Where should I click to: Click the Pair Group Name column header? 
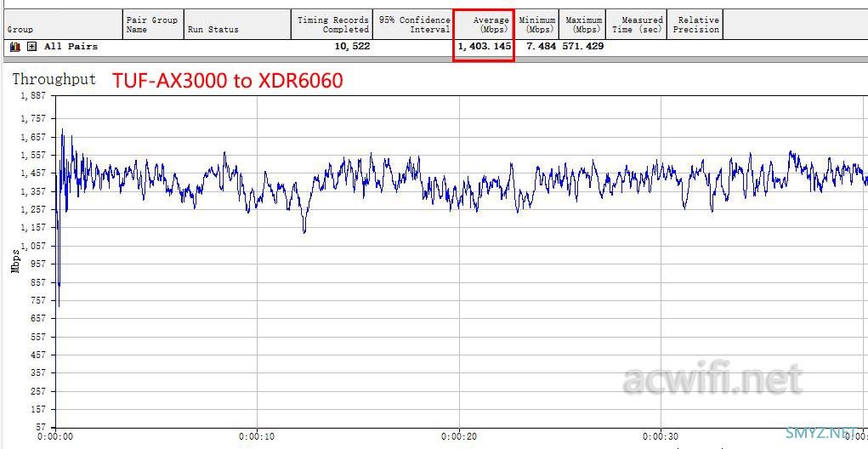tap(153, 25)
